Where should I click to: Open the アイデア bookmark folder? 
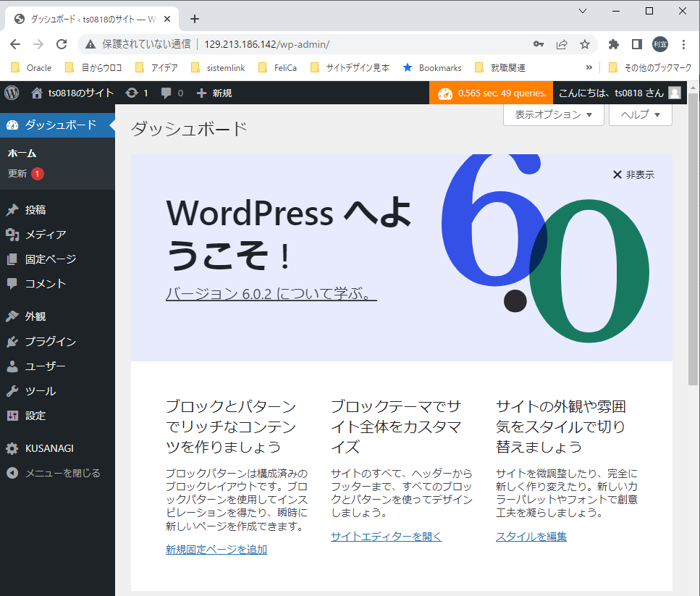pos(156,67)
